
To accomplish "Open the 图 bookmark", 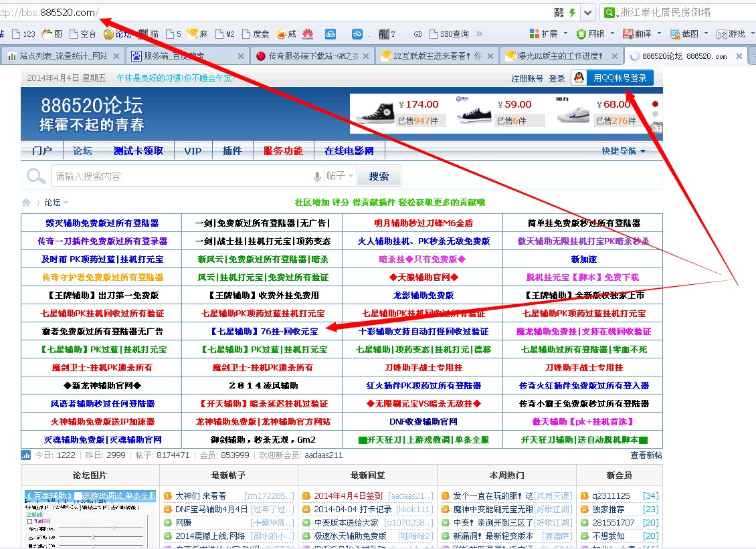I will coord(53,33).
